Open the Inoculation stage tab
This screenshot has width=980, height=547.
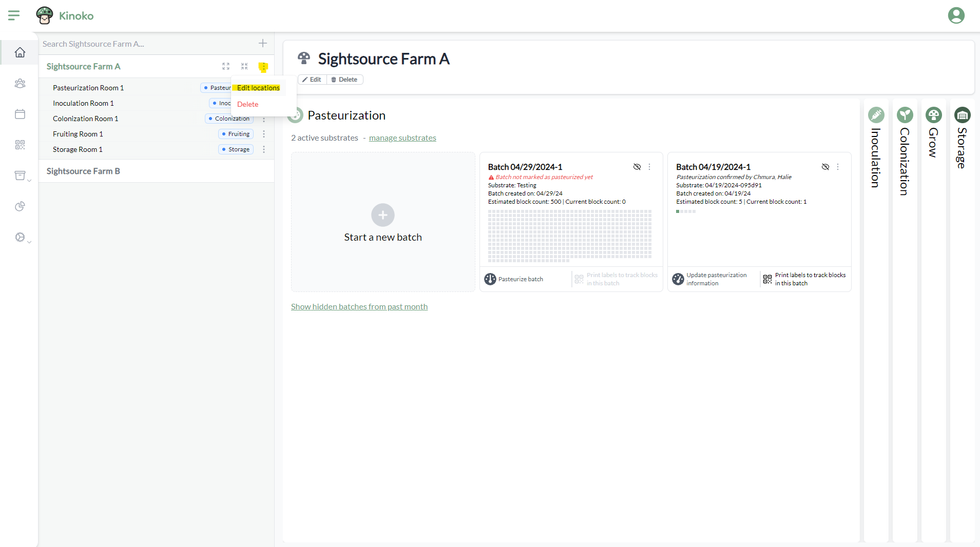coord(876,149)
